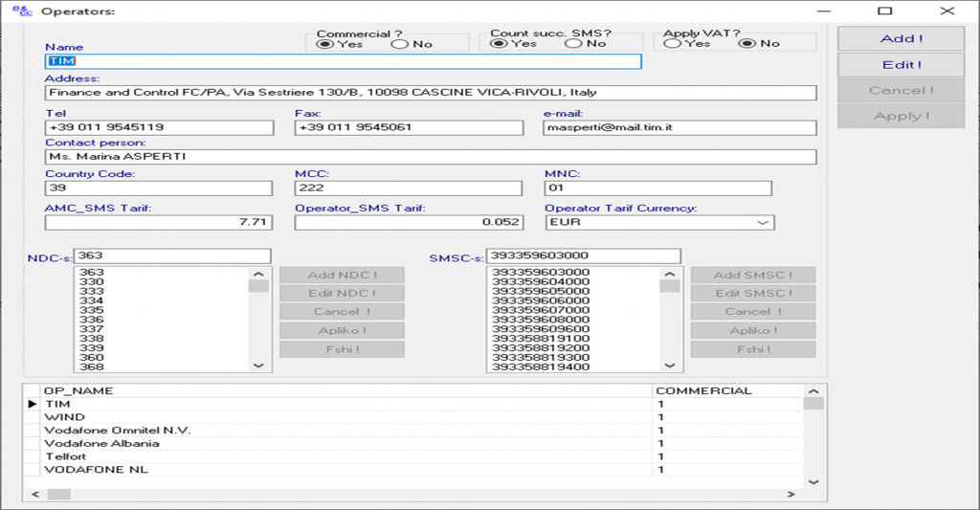
Task: Click the SMSC-s entry field
Action: pyautogui.click(x=583, y=255)
